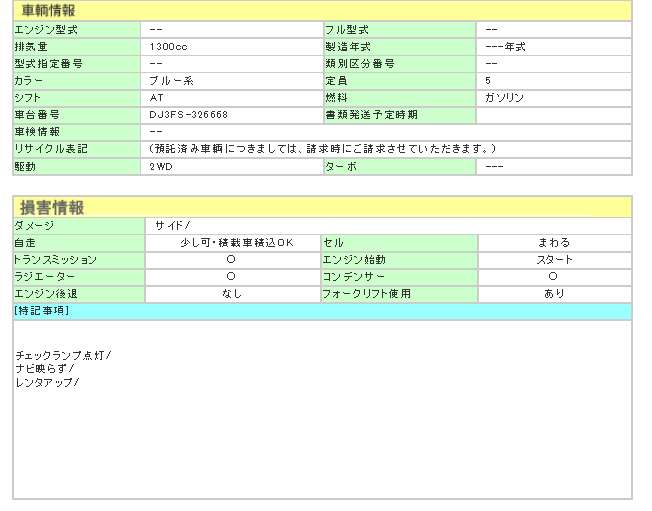Select the ブルー系 color value
The width and height of the screenshot is (652, 511).
coord(172,81)
